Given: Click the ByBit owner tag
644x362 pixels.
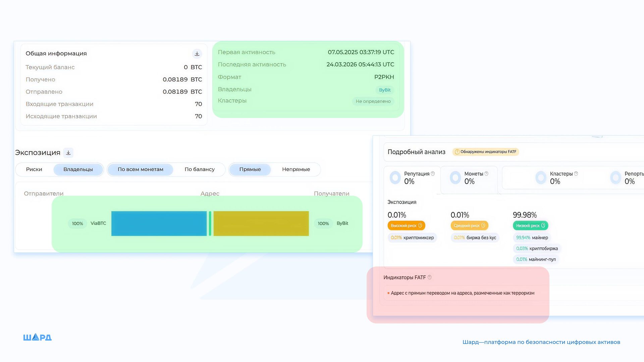Looking at the screenshot, I should [385, 90].
